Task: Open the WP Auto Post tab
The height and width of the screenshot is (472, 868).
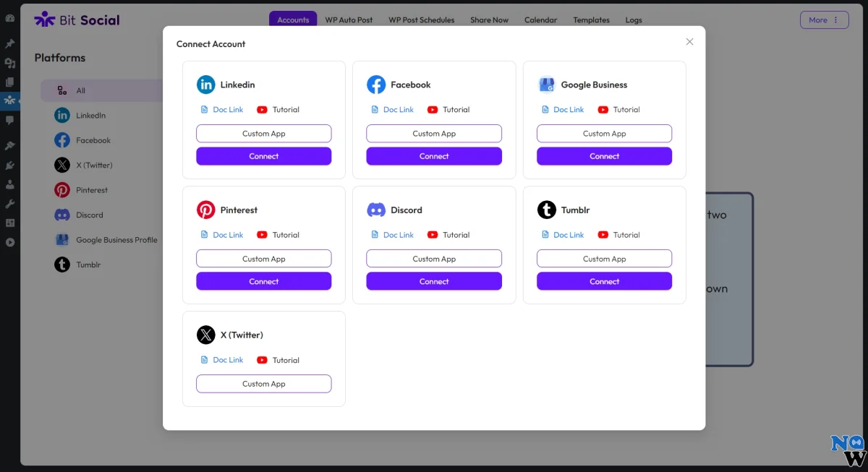Action: (349, 20)
